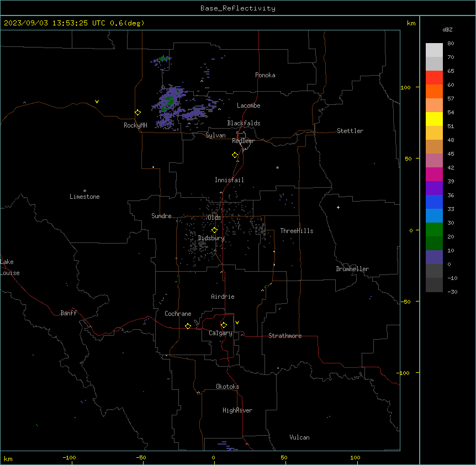476x465 pixels.
Task: Click the ThreeHills city label
Action: point(297,231)
